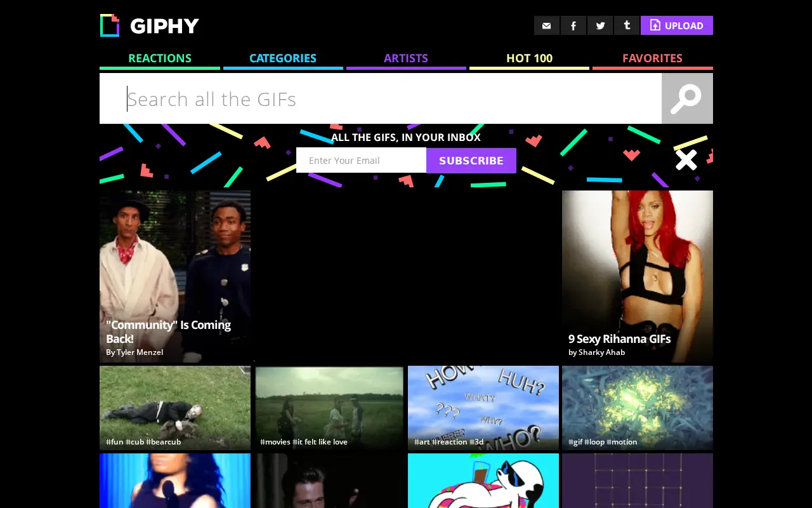Select the #art tag
This screenshot has width=812, height=508.
(422, 442)
